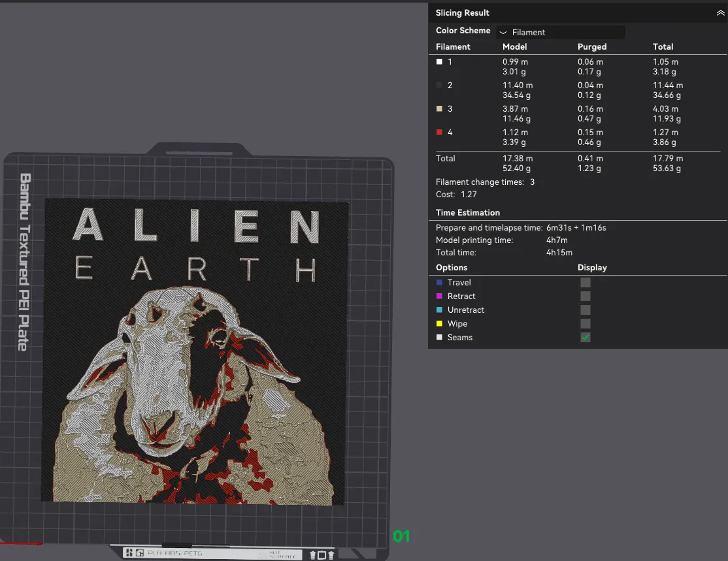Click the cyan Unretract legend color icon
Screen dimensions: 728x561
439,310
